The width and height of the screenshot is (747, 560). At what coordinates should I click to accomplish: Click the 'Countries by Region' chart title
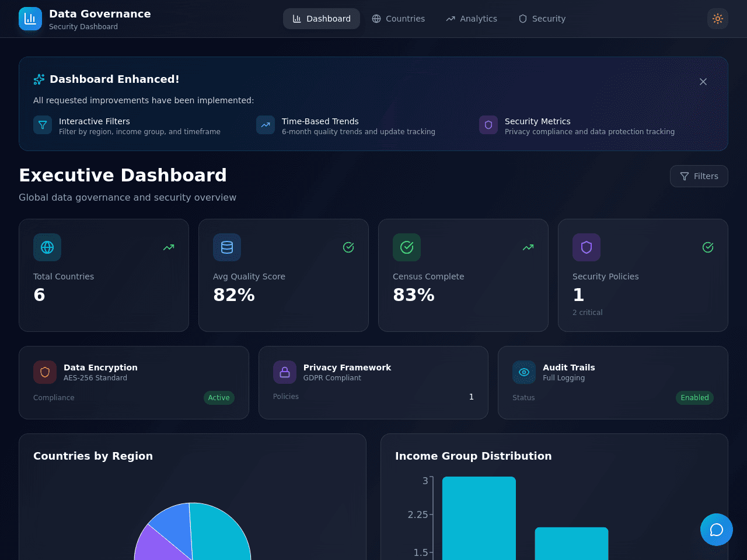point(93,456)
